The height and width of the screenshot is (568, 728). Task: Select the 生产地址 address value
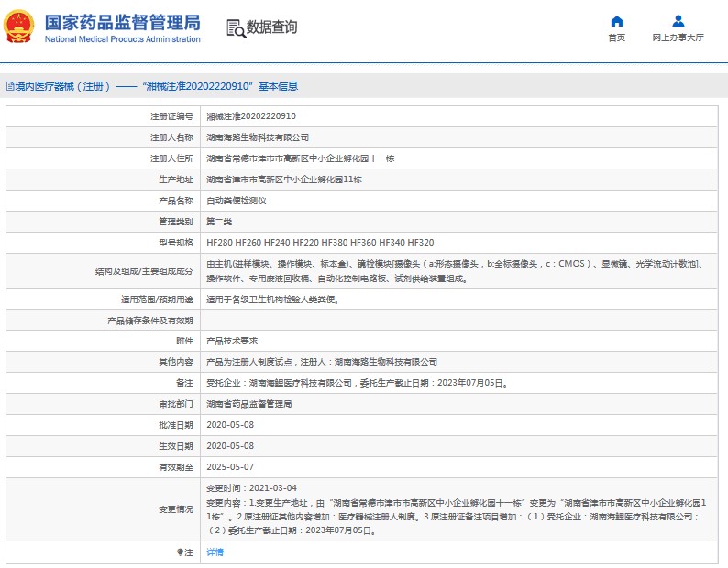click(x=284, y=180)
